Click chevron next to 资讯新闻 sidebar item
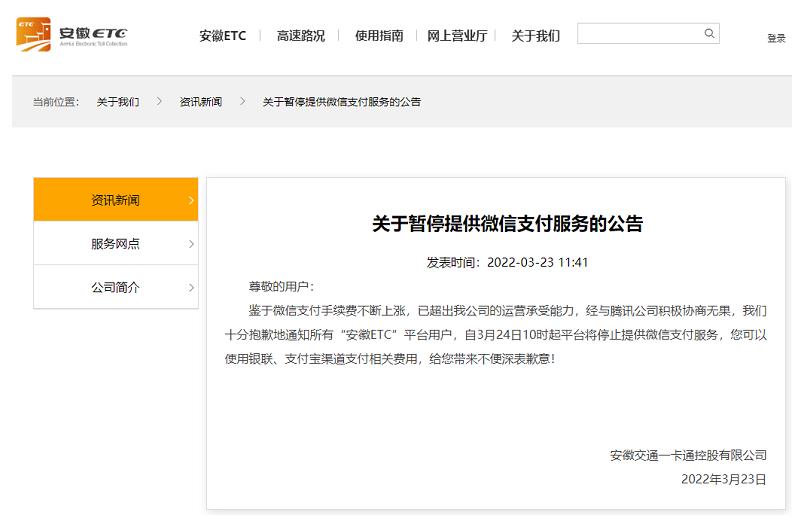 coord(191,200)
